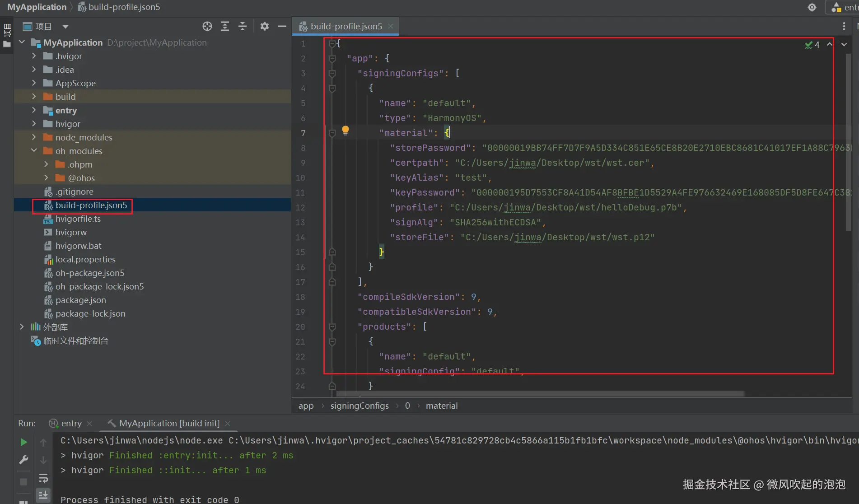The height and width of the screenshot is (504, 859).
Task: Click "SHA256withECDSA" value in editor
Action: [x=495, y=222]
